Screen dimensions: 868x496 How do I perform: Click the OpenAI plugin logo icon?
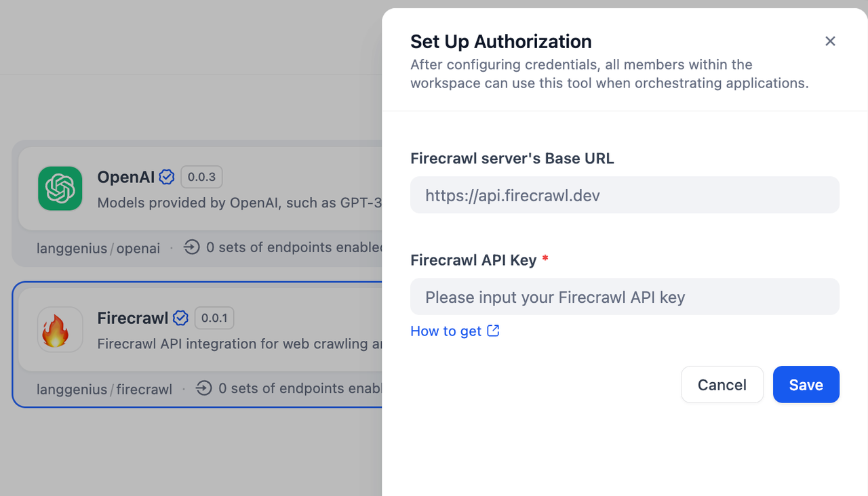coord(60,188)
